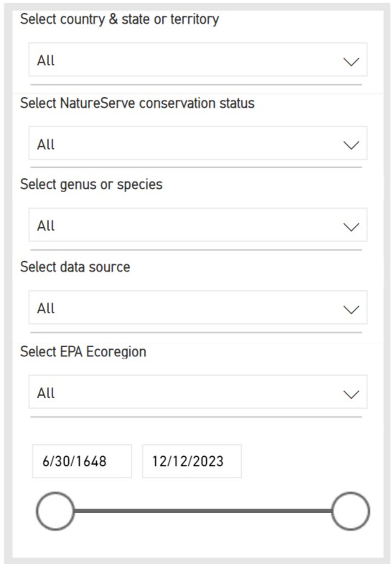Click chevron arrow of data source dropdown
Image resolution: width=392 pixels, height=564 pixels.
[x=351, y=309]
